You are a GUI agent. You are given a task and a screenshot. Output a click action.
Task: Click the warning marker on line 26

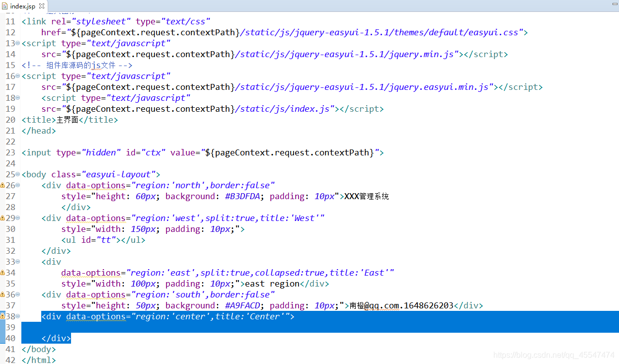2,185
